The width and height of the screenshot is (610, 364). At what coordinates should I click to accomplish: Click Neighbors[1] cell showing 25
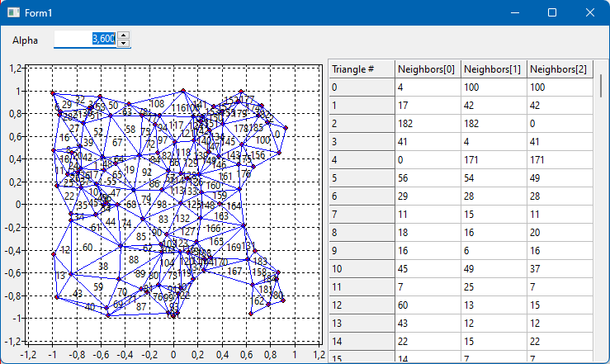[494, 287]
